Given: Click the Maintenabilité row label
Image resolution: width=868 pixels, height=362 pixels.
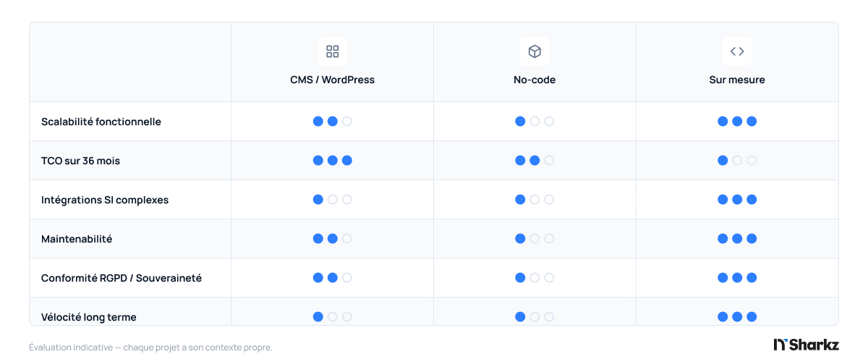Looking at the screenshot, I should [x=77, y=239].
